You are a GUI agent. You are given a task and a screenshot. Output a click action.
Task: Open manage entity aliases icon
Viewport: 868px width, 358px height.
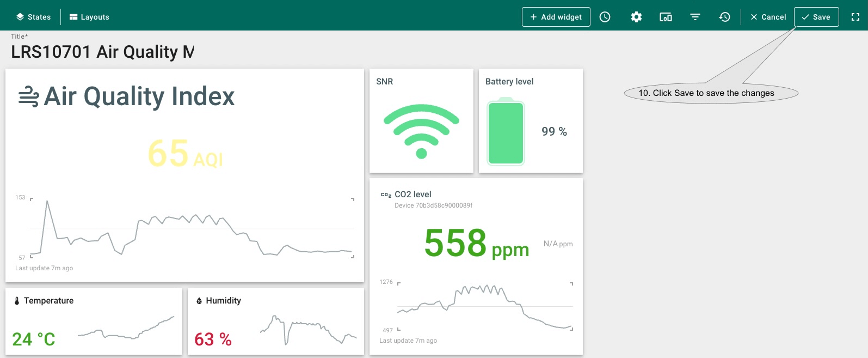(666, 17)
